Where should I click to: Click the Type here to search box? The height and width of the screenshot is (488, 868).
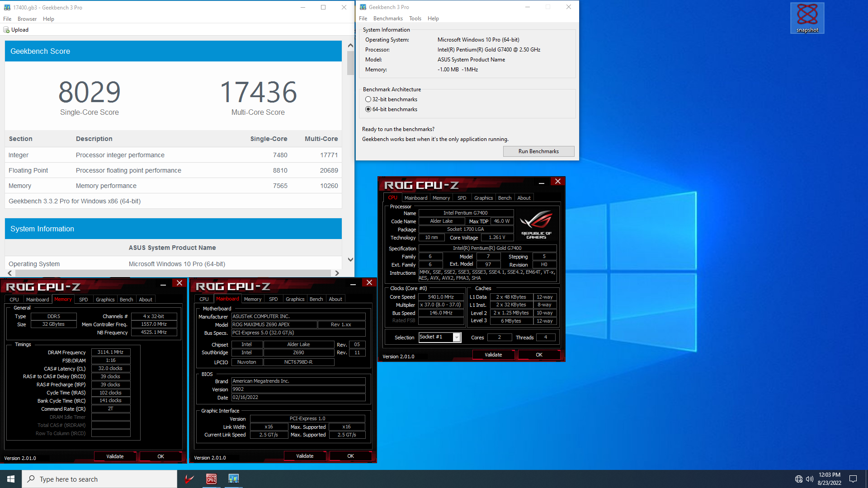[99, 479]
